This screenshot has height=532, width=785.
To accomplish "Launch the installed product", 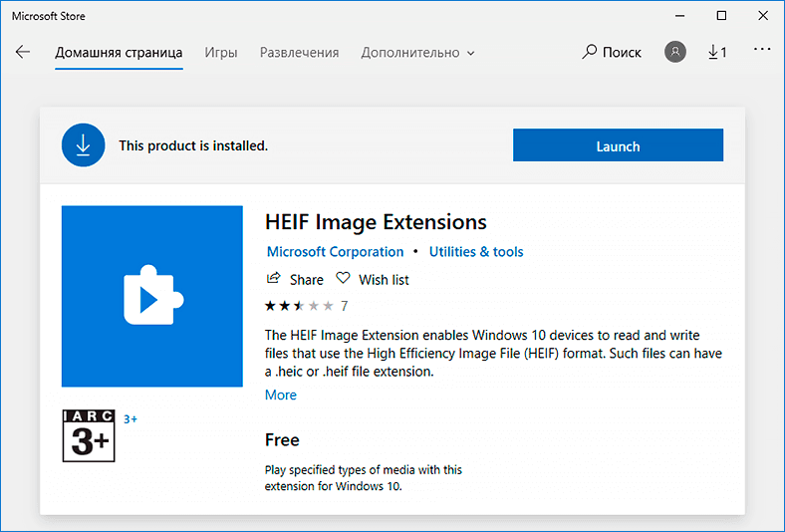I will pyautogui.click(x=618, y=145).
